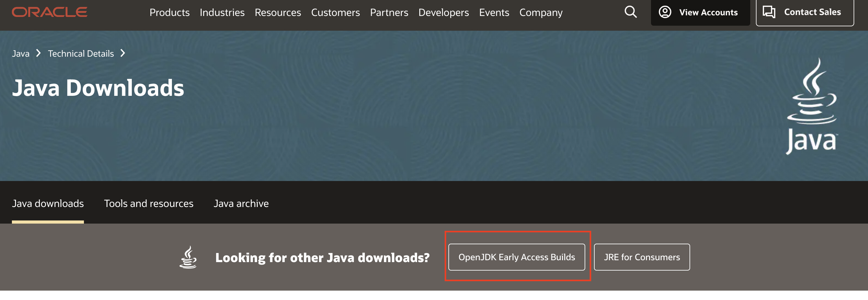Click the View Accounts button
Screen dimensions: 868x300
click(700, 12)
